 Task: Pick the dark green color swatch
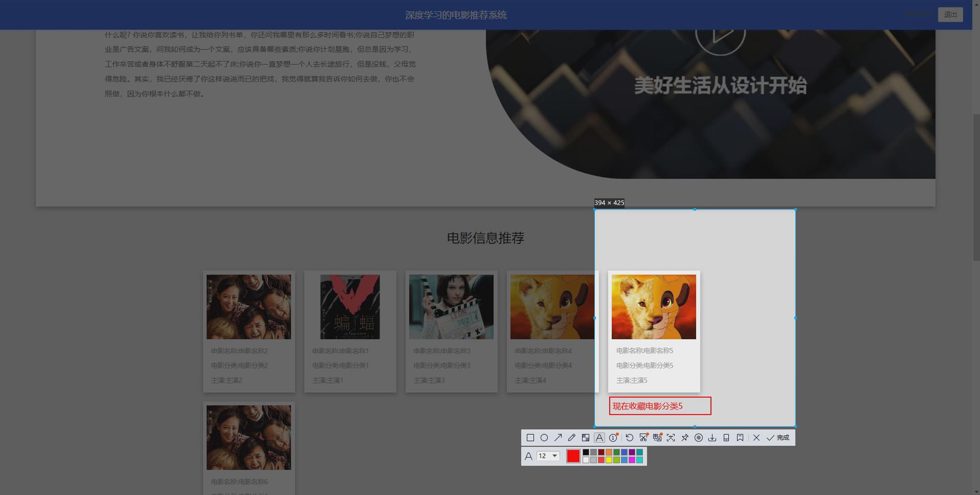click(x=616, y=452)
